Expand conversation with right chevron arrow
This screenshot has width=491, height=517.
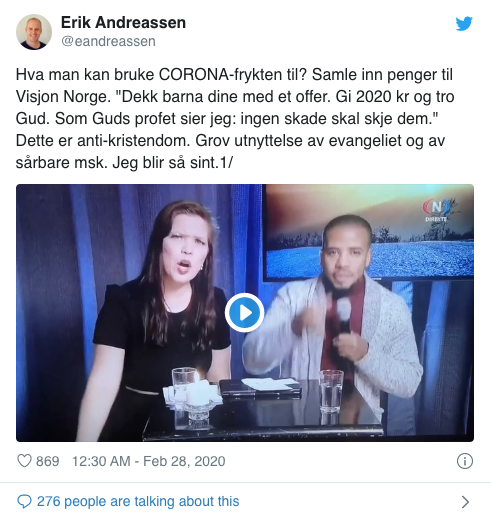[466, 502]
